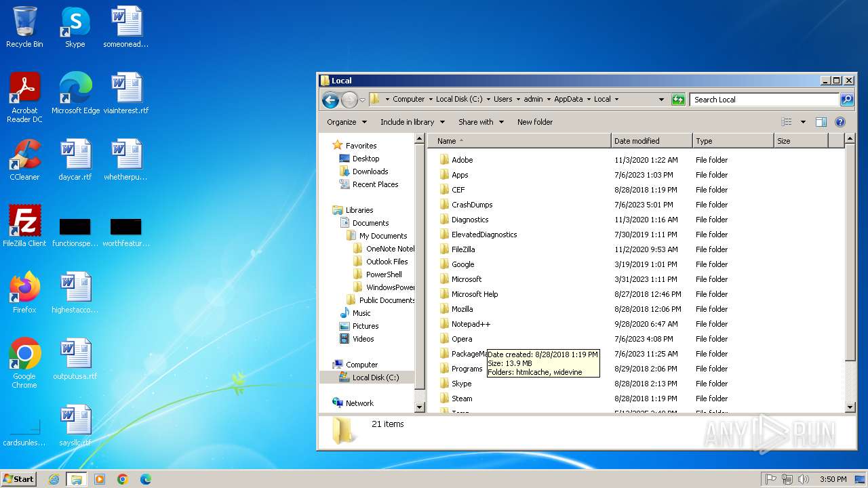Select viainterest.rtf document on desktop
This screenshot has width=868, height=488.
point(126,94)
